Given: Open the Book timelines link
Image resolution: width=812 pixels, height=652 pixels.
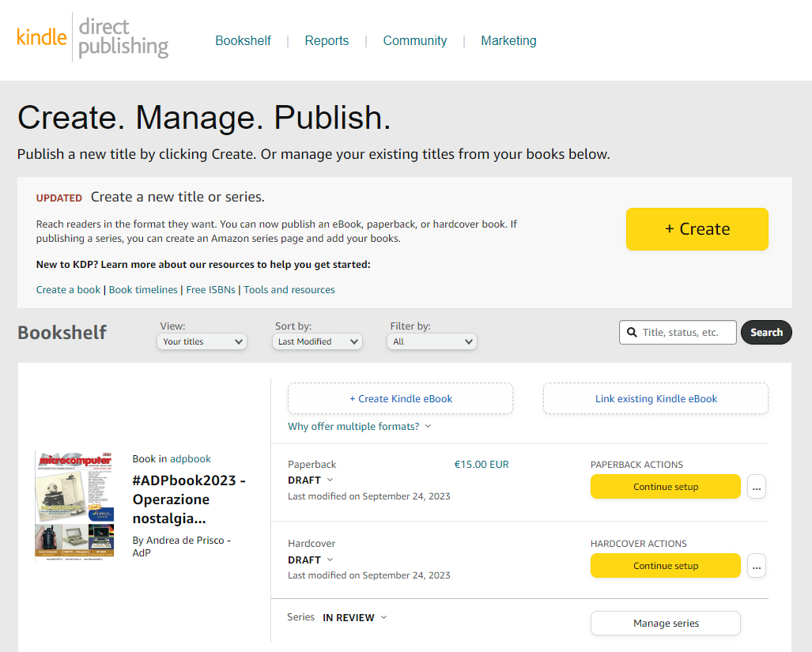Looking at the screenshot, I should click(143, 290).
